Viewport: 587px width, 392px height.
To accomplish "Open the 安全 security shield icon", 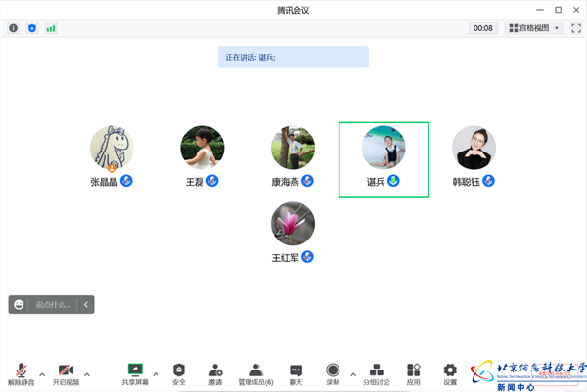I will pos(179,372).
